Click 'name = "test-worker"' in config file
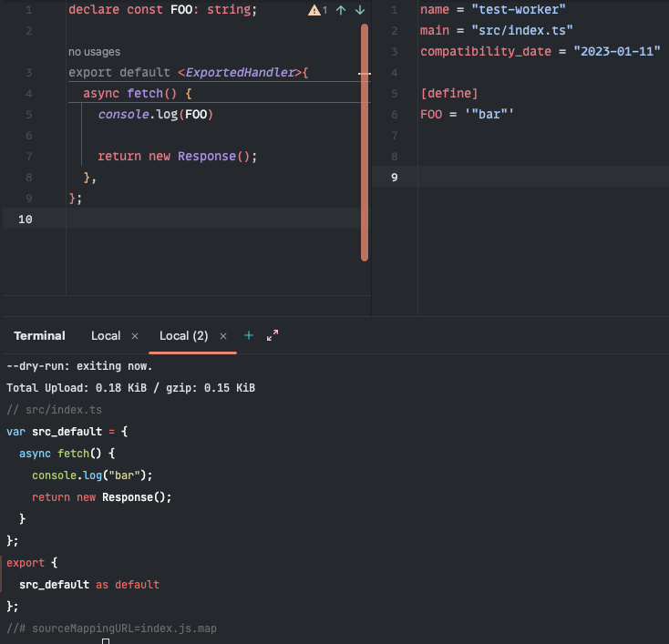Image resolution: width=669 pixels, height=644 pixels. [493, 10]
